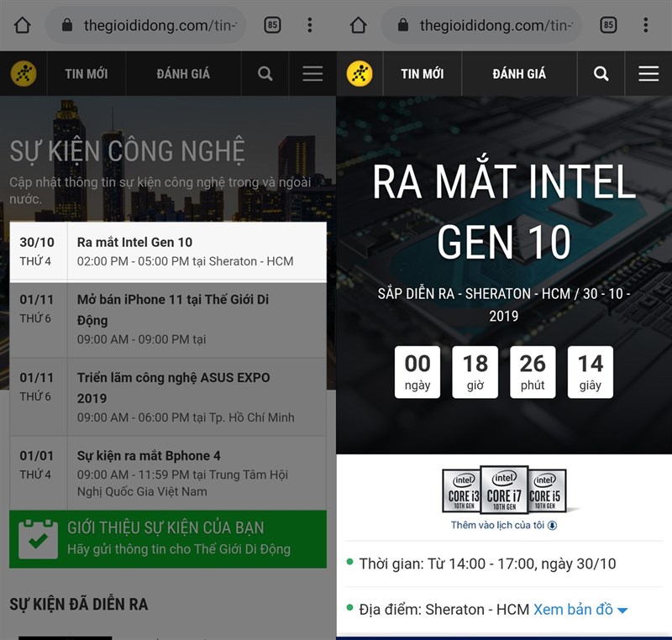Select the 'ĐÁNH GIÁ' tab on the right page

519,74
